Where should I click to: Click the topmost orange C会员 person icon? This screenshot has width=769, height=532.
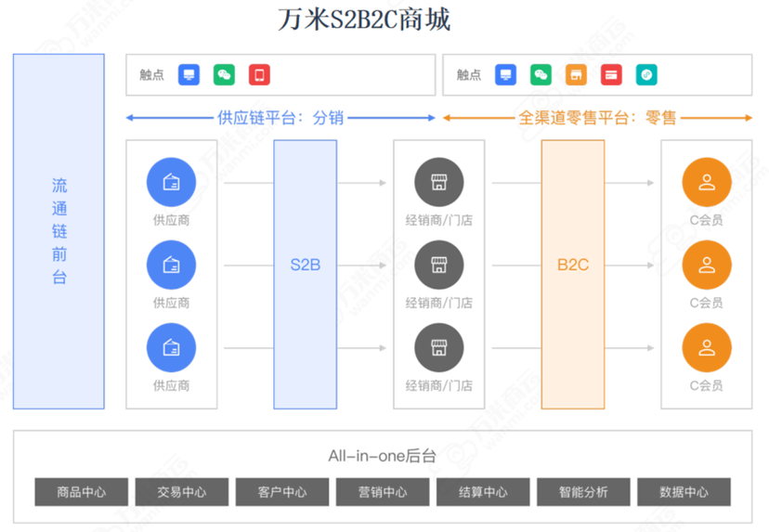click(707, 182)
